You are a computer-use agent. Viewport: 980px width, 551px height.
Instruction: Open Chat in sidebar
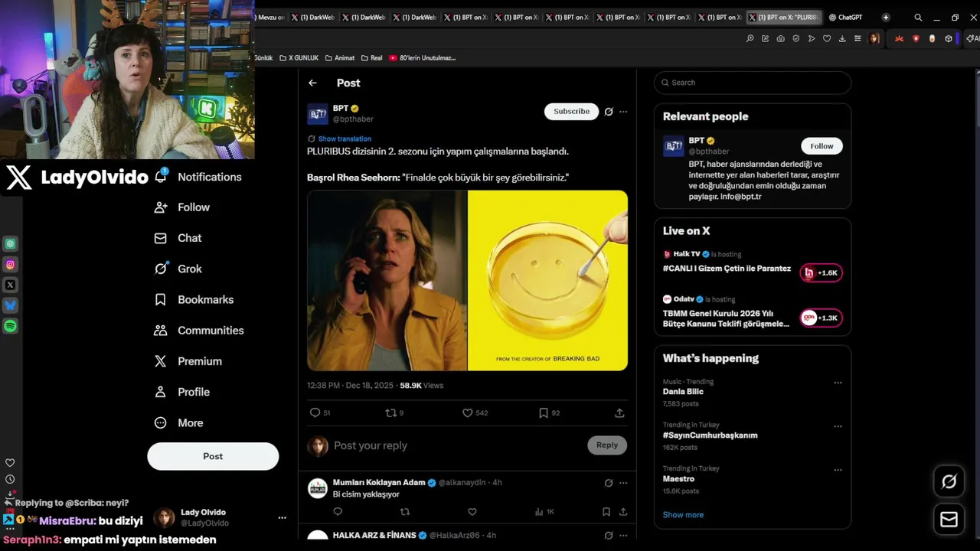pyautogui.click(x=178, y=238)
